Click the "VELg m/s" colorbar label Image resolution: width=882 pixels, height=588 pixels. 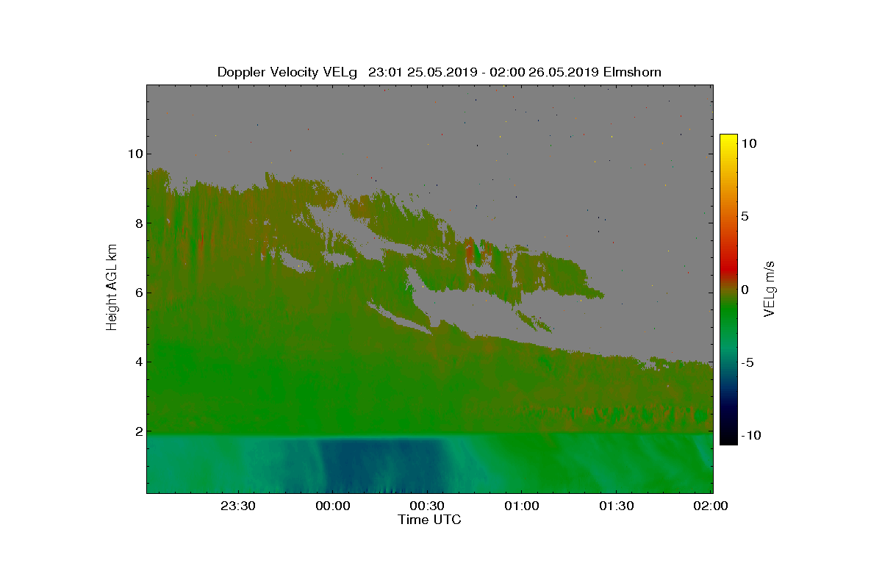[770, 288]
